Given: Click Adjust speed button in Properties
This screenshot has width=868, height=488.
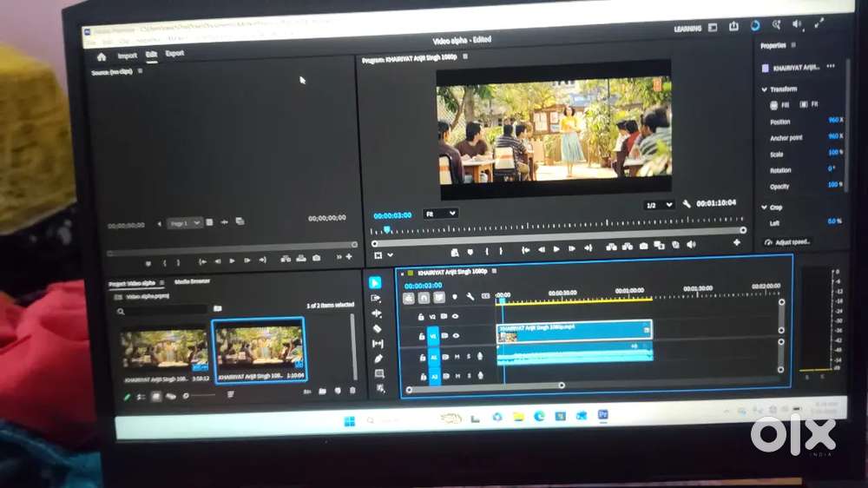Looking at the screenshot, I should 789,242.
